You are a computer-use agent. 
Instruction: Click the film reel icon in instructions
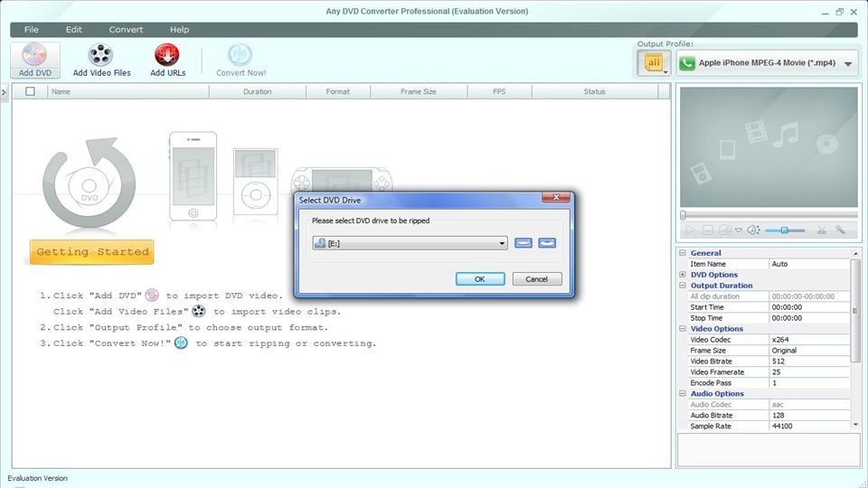tap(198, 311)
